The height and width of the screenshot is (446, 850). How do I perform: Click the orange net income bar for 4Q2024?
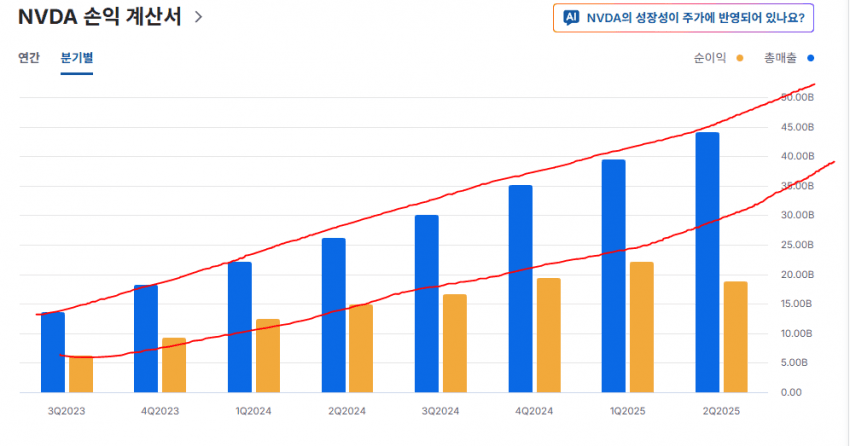pos(548,335)
